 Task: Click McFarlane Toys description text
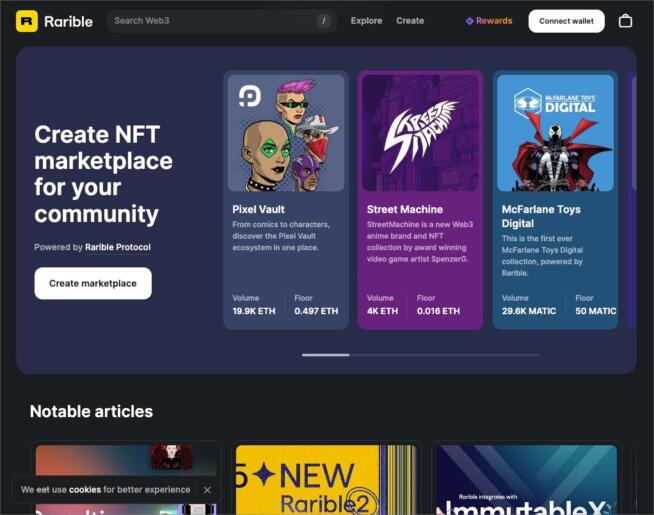542,256
